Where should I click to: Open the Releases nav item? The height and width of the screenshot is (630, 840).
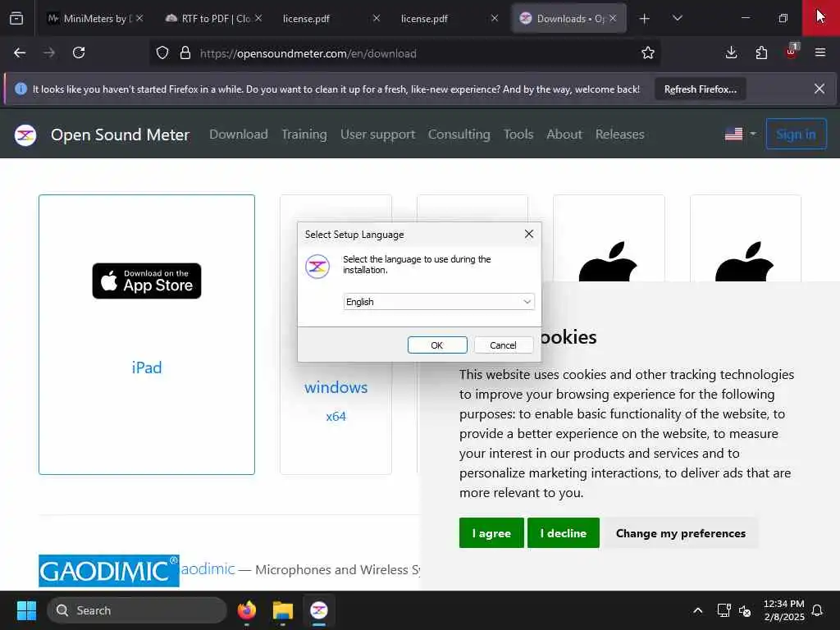pos(620,134)
